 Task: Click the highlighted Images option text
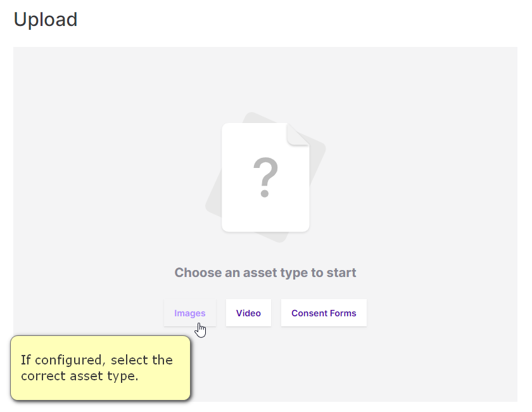(189, 313)
